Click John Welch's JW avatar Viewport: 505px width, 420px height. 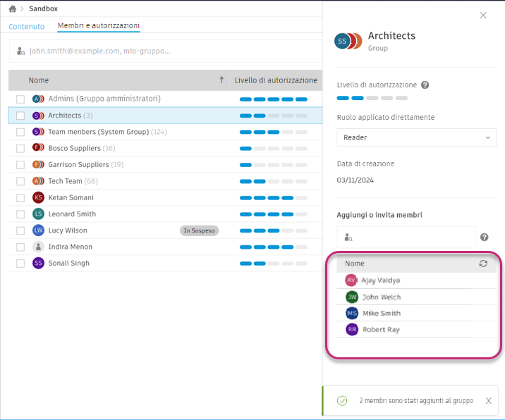(x=352, y=297)
